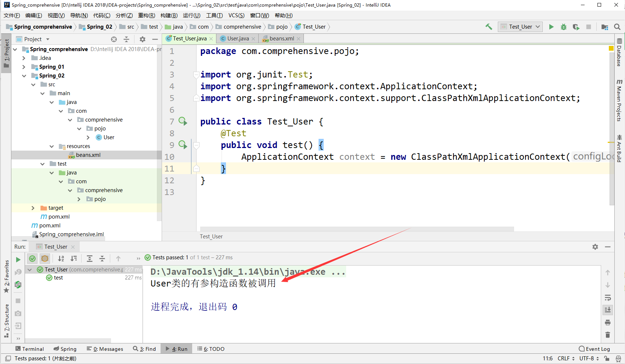Run Test_User with coverage

coord(576,27)
